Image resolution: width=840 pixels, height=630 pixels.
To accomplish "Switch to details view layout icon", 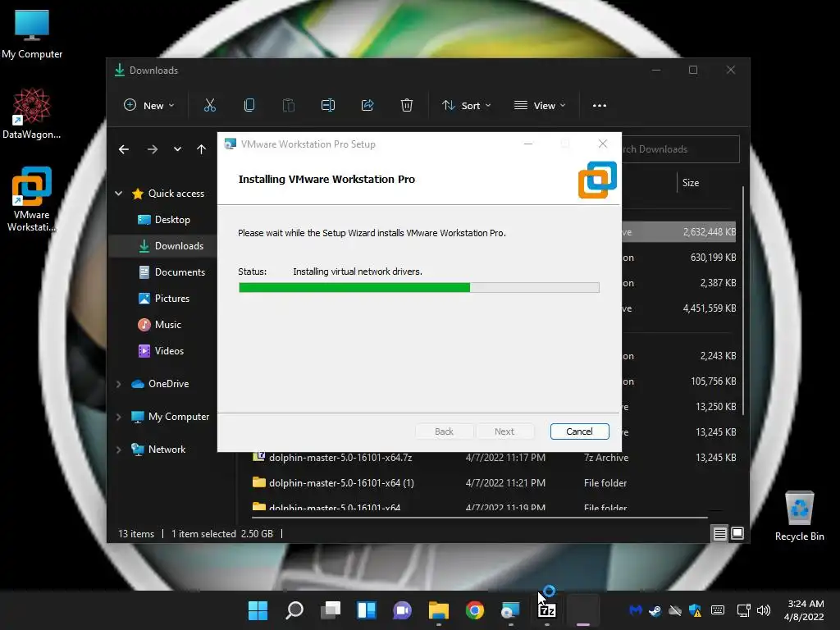I will [719, 533].
